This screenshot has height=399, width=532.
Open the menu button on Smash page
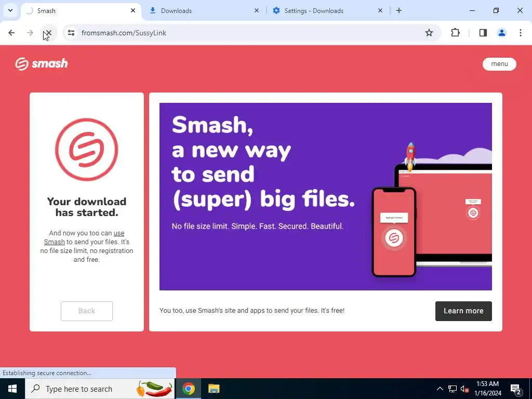point(499,64)
